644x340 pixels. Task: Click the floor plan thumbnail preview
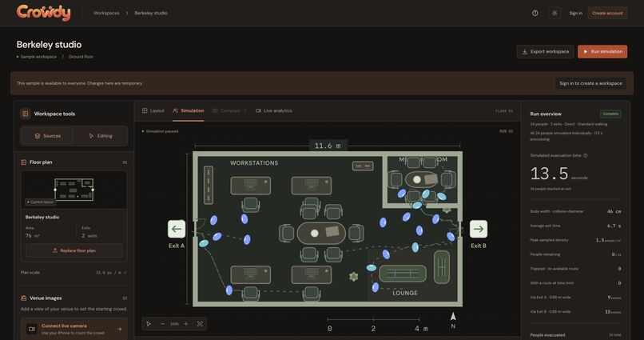point(74,190)
